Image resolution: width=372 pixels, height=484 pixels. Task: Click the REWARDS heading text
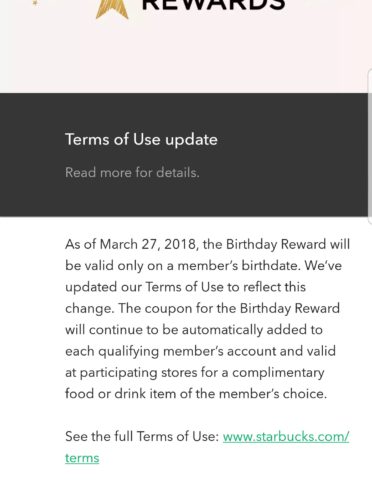click(213, 5)
